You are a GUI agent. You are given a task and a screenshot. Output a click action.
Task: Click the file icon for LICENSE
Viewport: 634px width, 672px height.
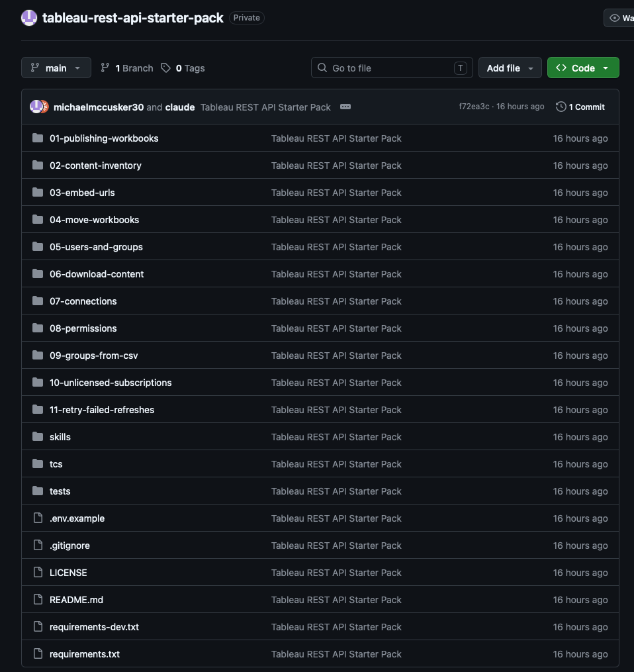(38, 572)
